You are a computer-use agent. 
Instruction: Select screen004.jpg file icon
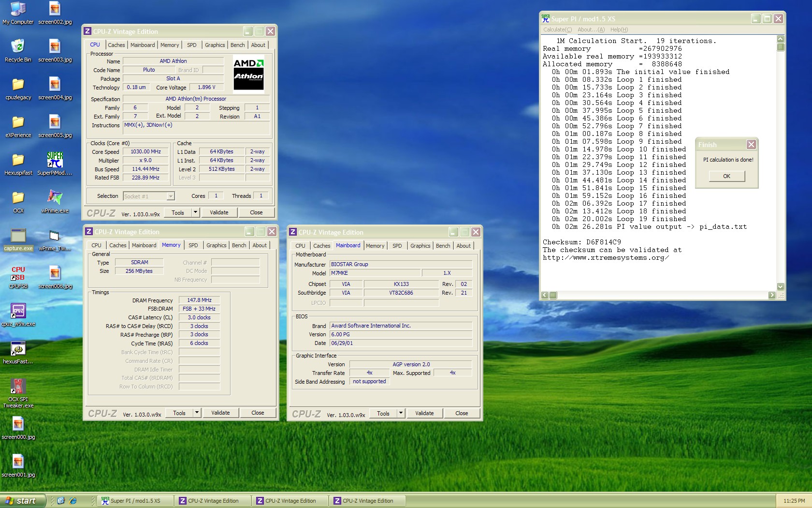coord(55,88)
